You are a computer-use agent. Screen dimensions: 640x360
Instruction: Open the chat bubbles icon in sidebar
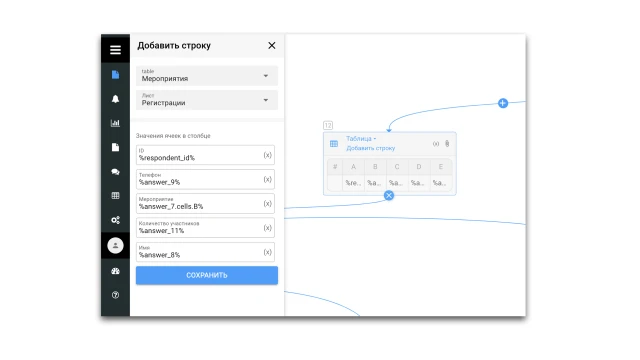click(x=116, y=172)
